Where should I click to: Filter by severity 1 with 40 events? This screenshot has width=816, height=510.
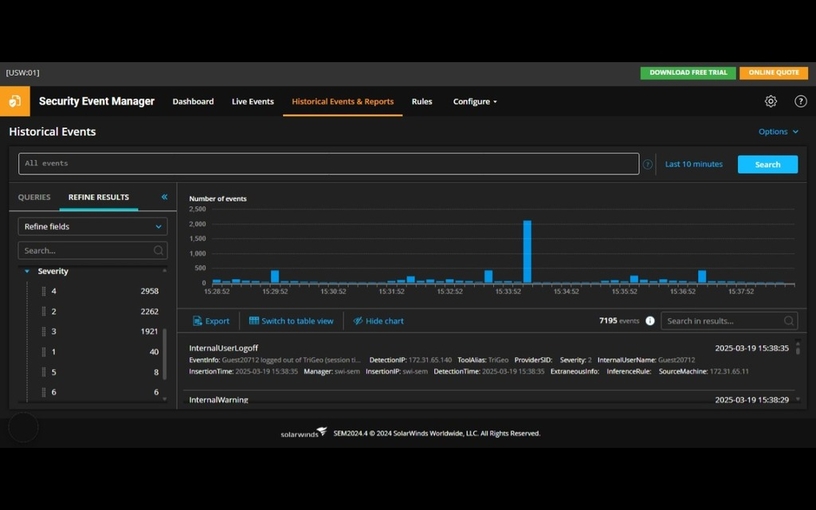pyautogui.click(x=100, y=352)
